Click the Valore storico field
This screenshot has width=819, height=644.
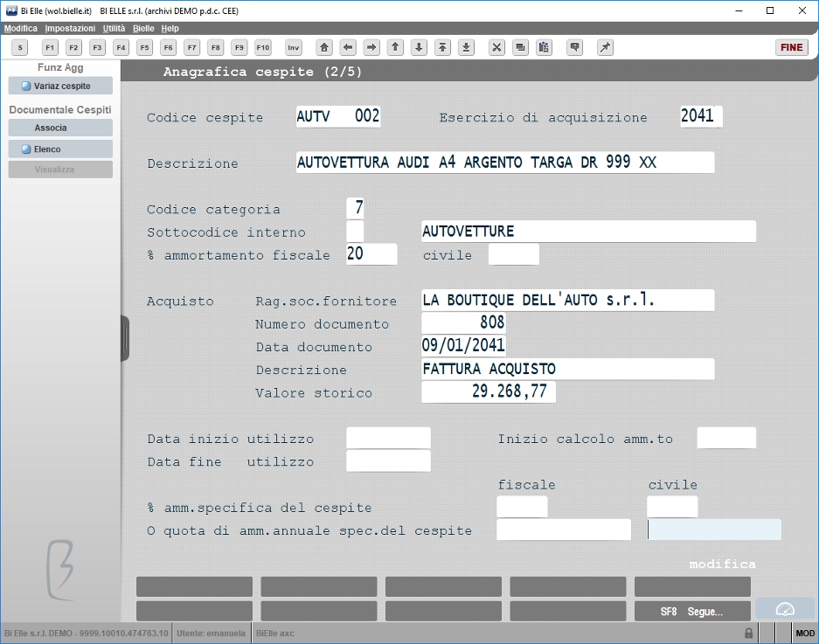489,391
